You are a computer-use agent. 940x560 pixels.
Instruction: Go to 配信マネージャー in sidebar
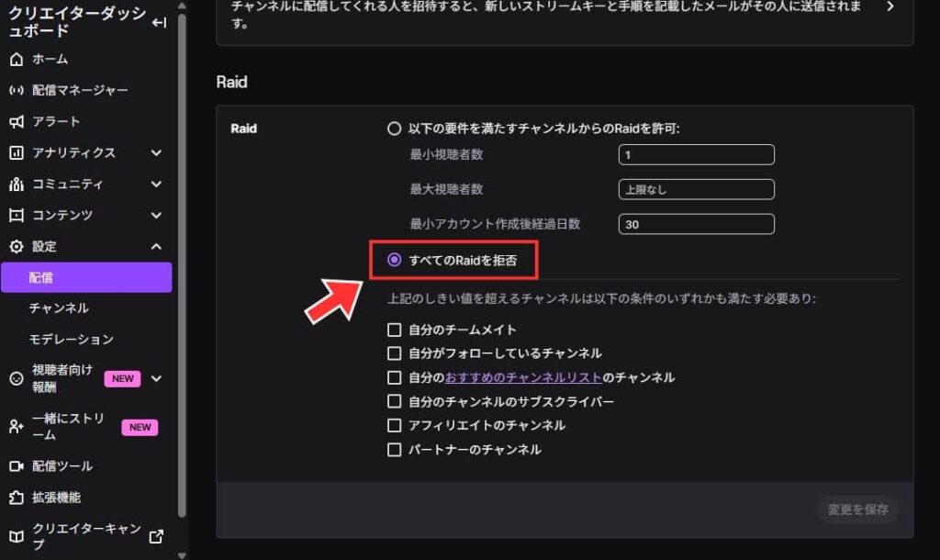(80, 90)
